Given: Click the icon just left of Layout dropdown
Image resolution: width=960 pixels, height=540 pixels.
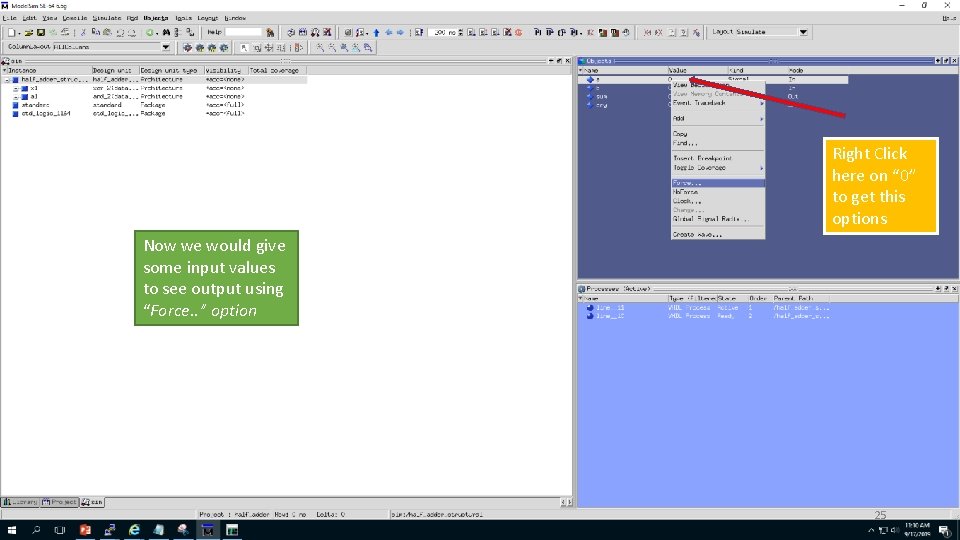Looking at the screenshot, I should coord(696,32).
